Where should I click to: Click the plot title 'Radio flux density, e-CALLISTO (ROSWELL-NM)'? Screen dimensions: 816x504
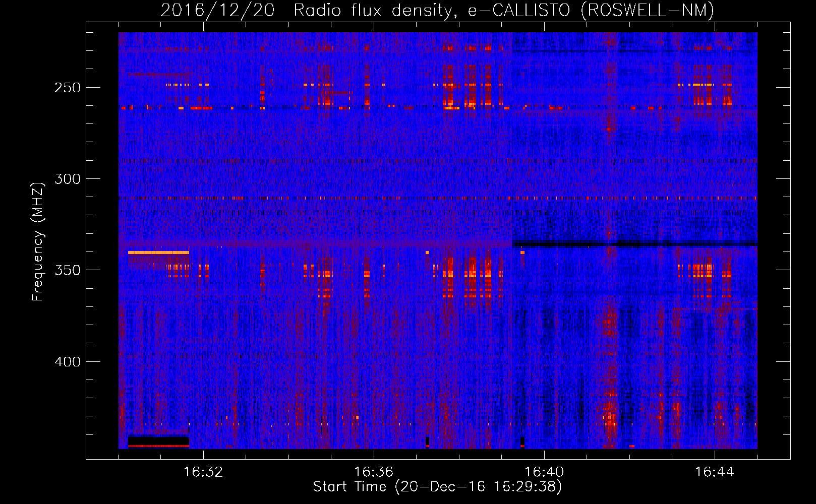coord(503,10)
